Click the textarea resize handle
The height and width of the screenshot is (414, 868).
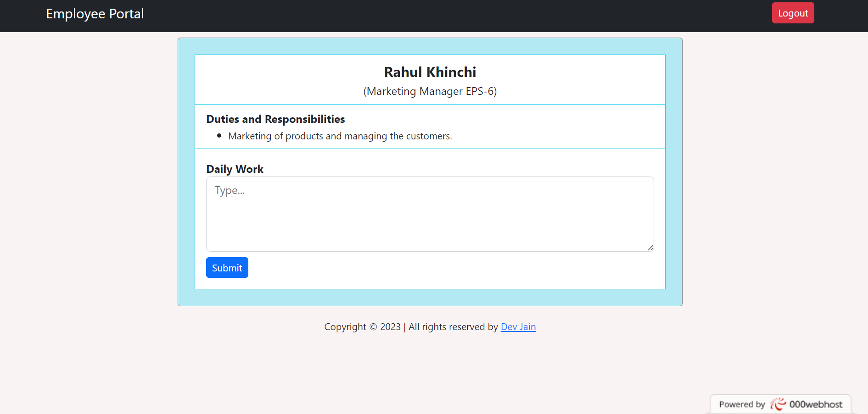[x=650, y=248]
